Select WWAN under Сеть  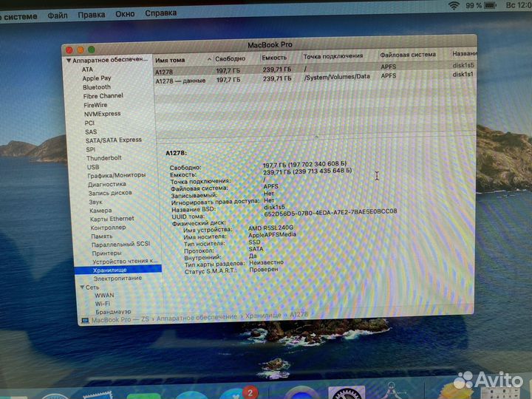point(104,296)
